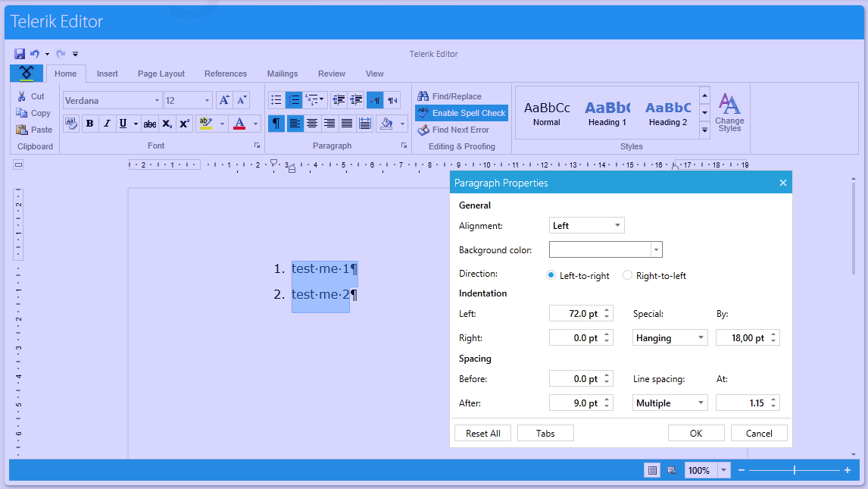
Task: Open the Alignment dropdown showing Left
Action: pos(587,225)
